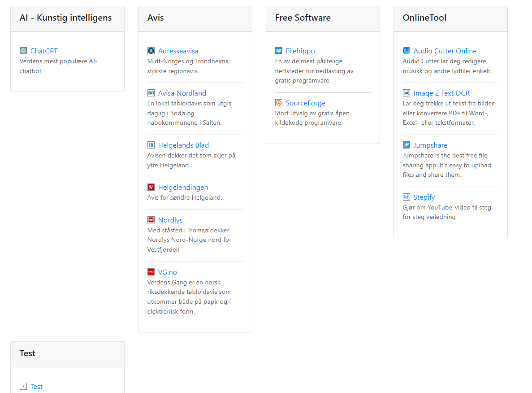Image resolution: width=532 pixels, height=393 pixels.
Task: Click the 'Free Software' card header
Action: click(323, 19)
